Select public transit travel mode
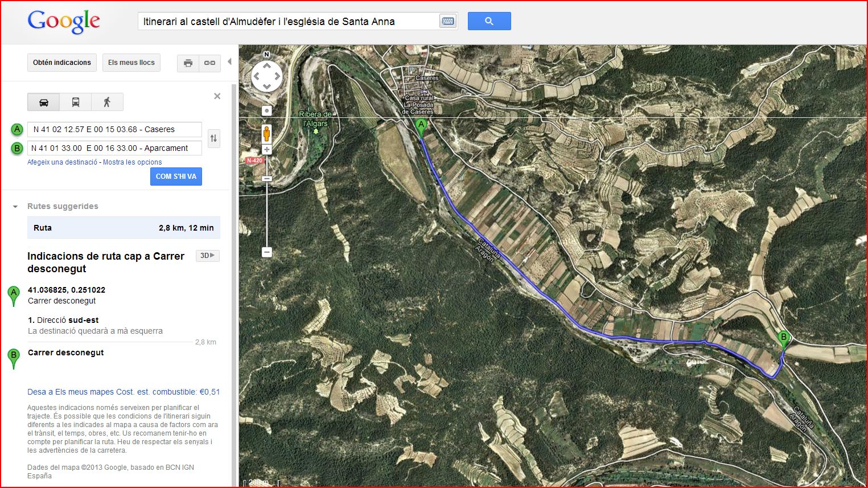868x488 pixels. [75, 102]
